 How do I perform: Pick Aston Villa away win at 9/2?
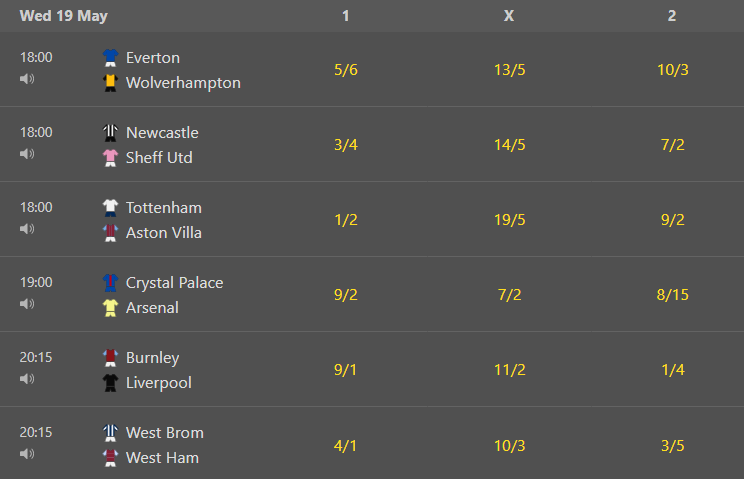[x=673, y=220]
